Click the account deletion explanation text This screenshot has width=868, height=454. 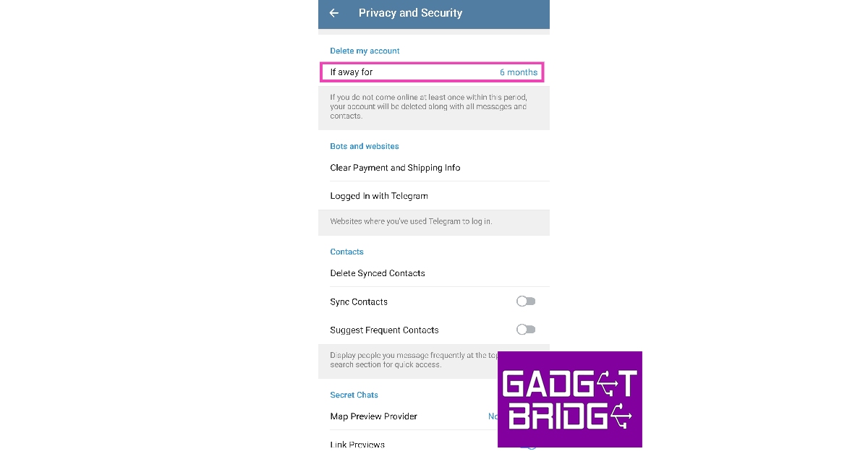pos(428,106)
